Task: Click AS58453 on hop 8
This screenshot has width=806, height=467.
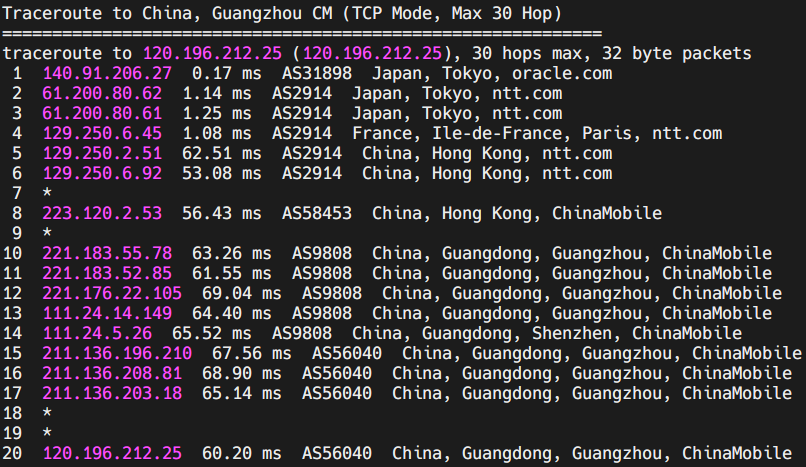Action: (317, 214)
